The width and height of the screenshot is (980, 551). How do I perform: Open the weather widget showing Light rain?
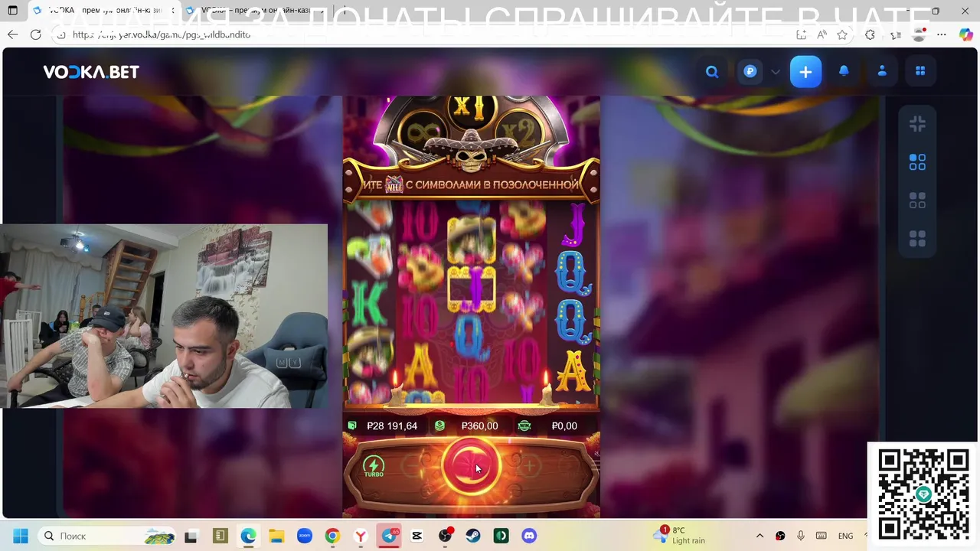click(x=680, y=535)
